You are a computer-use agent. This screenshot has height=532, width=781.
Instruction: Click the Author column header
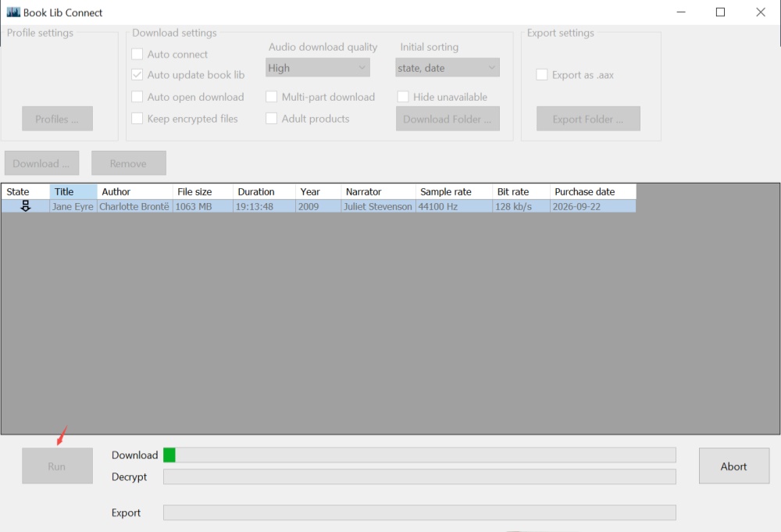coord(135,191)
